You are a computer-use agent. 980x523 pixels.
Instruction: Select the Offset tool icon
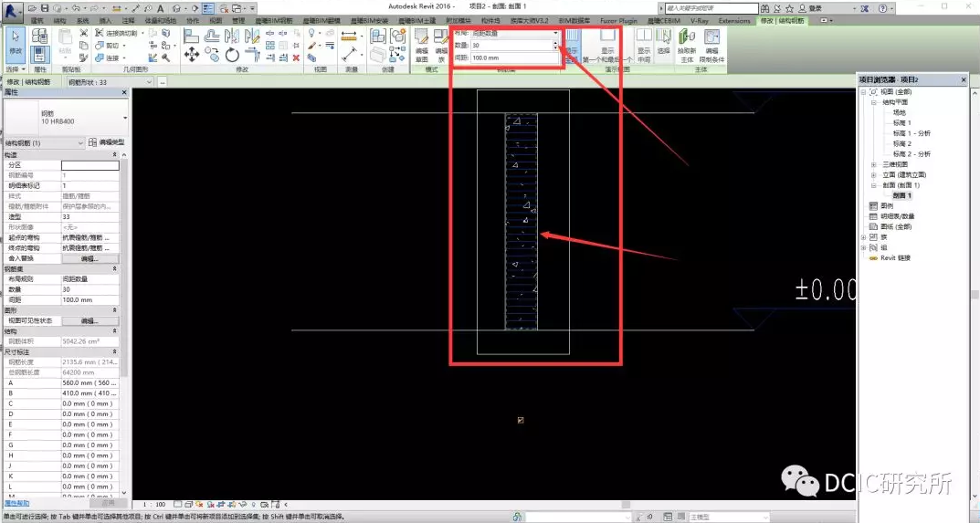tap(212, 37)
